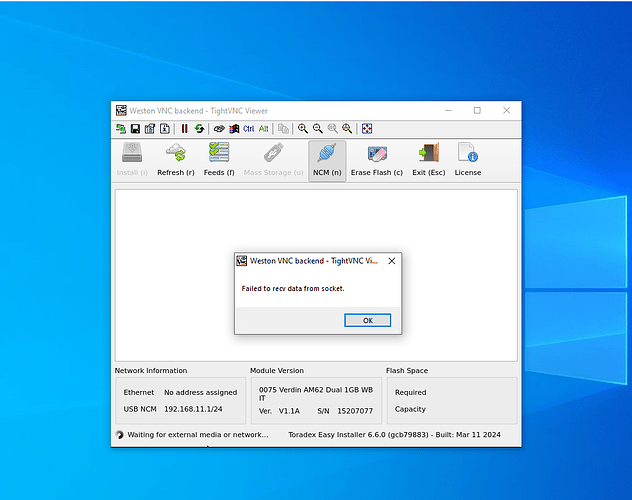Click OK in the error dialog

368,320
